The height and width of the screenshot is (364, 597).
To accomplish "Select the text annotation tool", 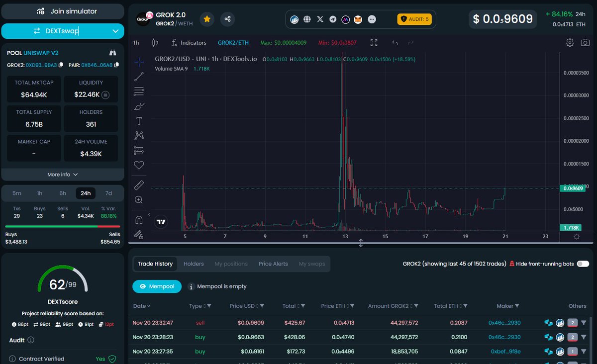I will 139,121.
